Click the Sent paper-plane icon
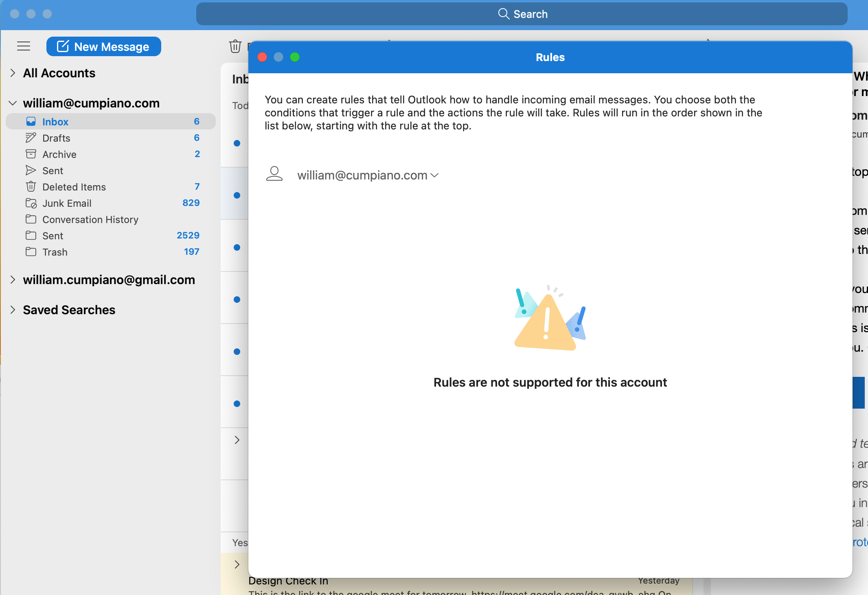Viewport: 868px width, 595px height. [31, 171]
